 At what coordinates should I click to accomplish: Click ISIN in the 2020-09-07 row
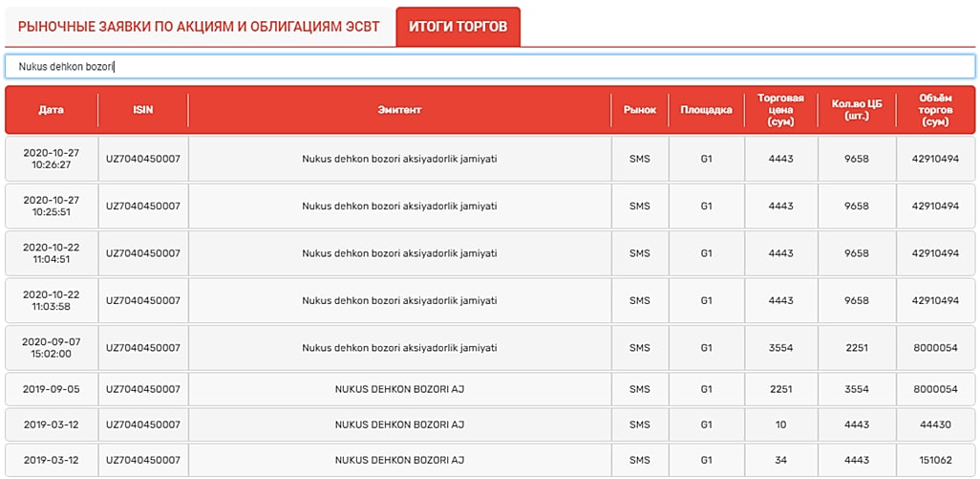point(143,348)
